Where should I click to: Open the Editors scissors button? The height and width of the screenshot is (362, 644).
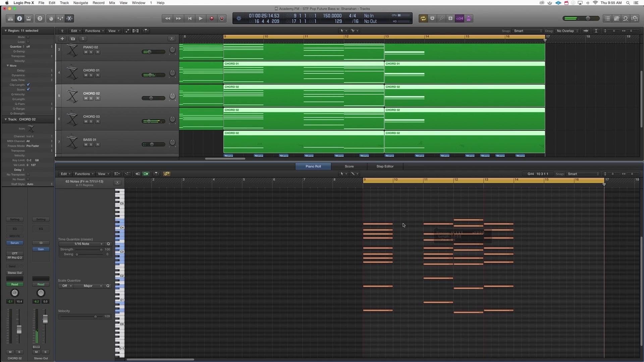click(x=69, y=18)
